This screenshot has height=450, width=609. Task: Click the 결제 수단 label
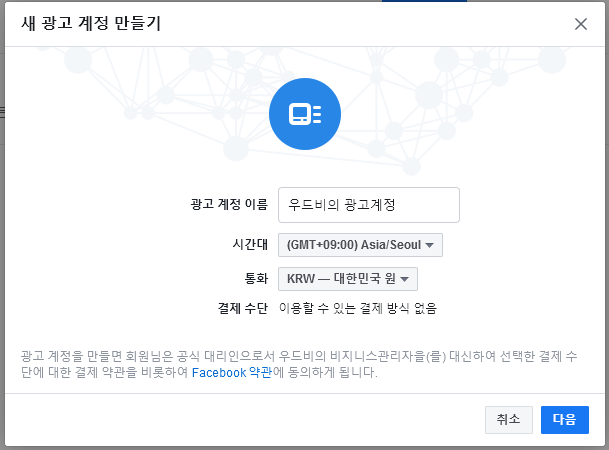(x=243, y=308)
